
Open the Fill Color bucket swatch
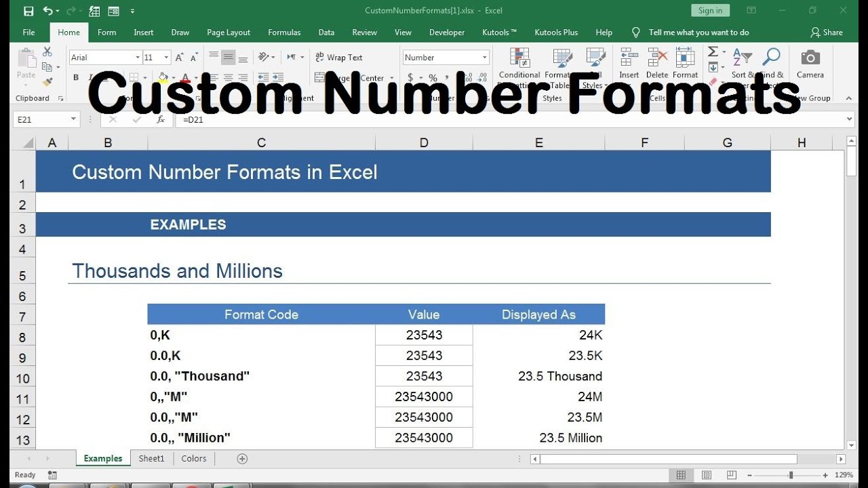(163, 78)
